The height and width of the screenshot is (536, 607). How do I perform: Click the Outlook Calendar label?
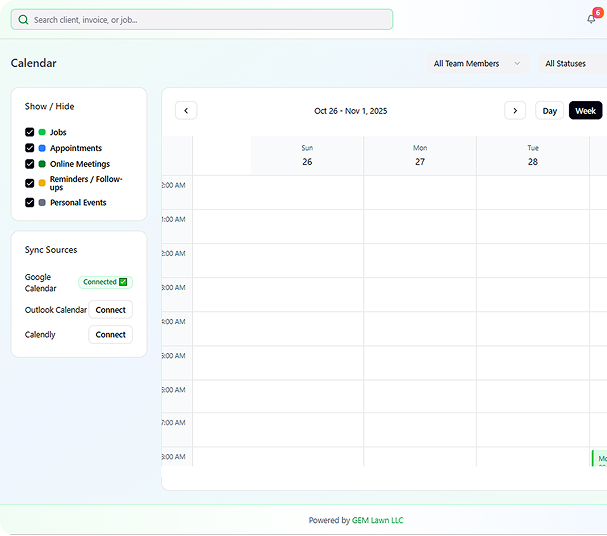click(56, 310)
